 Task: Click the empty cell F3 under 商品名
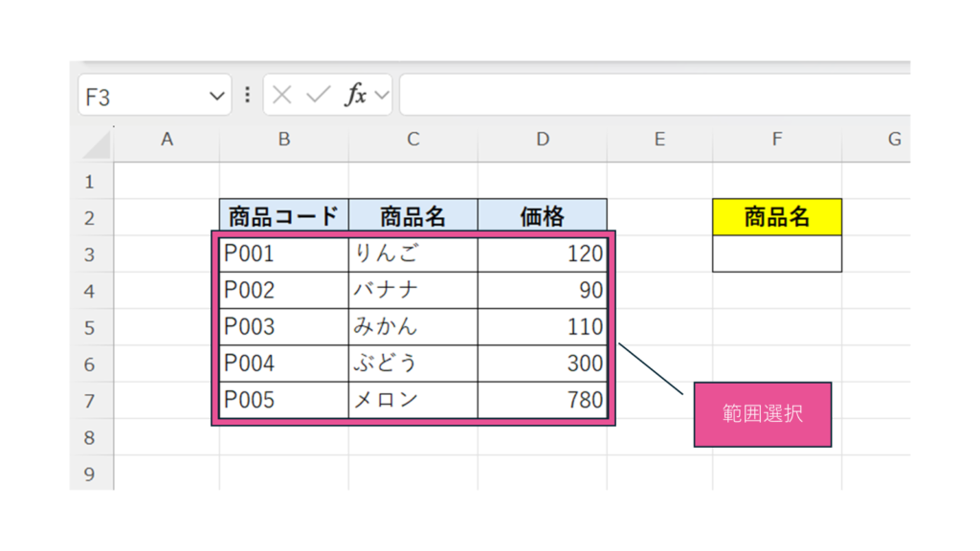776,254
